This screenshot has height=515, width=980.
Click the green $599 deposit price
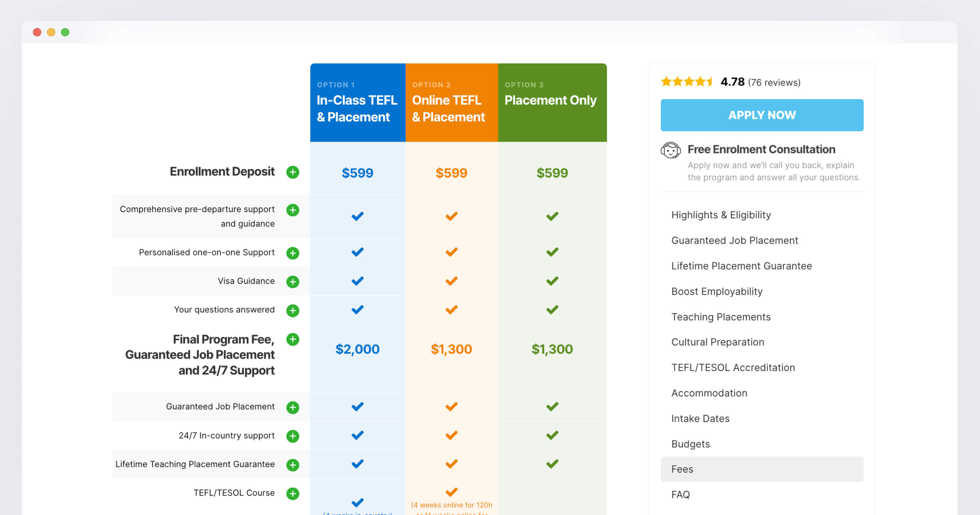[552, 173]
